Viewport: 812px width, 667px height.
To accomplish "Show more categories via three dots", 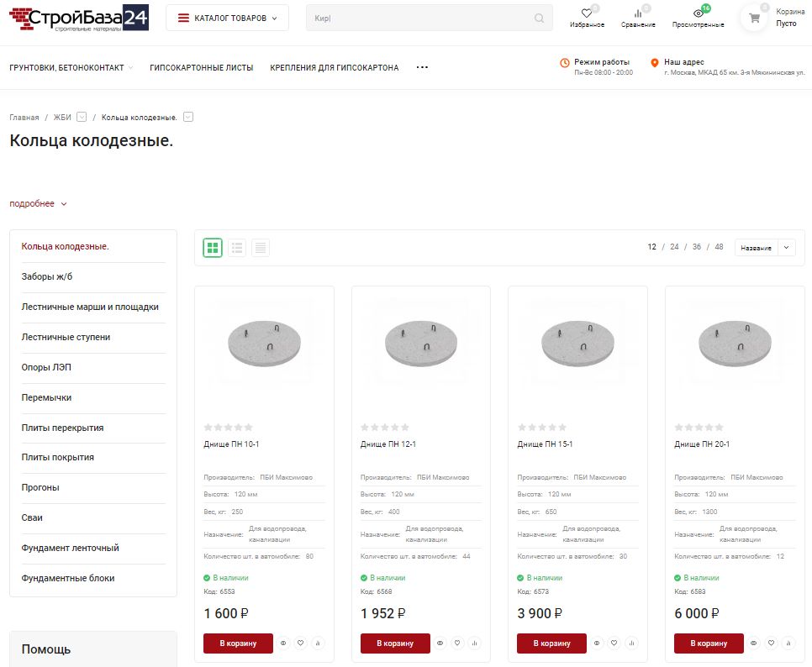I will coord(422,67).
